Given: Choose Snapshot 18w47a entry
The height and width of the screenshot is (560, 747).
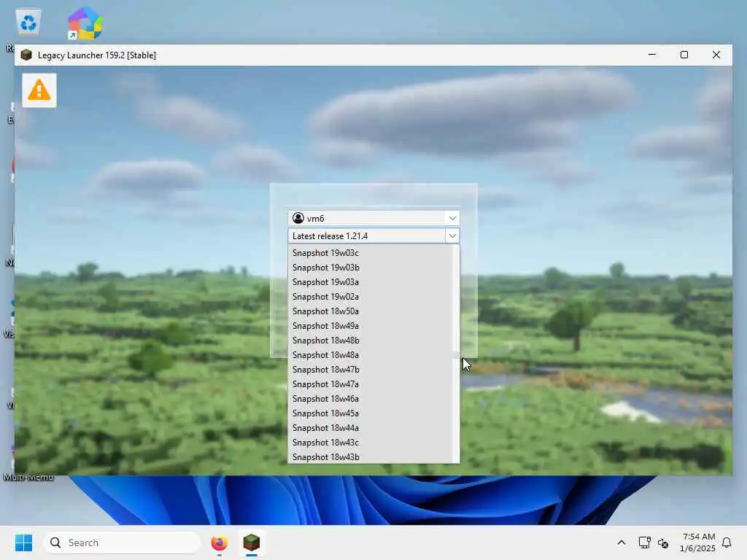Looking at the screenshot, I should [x=370, y=384].
